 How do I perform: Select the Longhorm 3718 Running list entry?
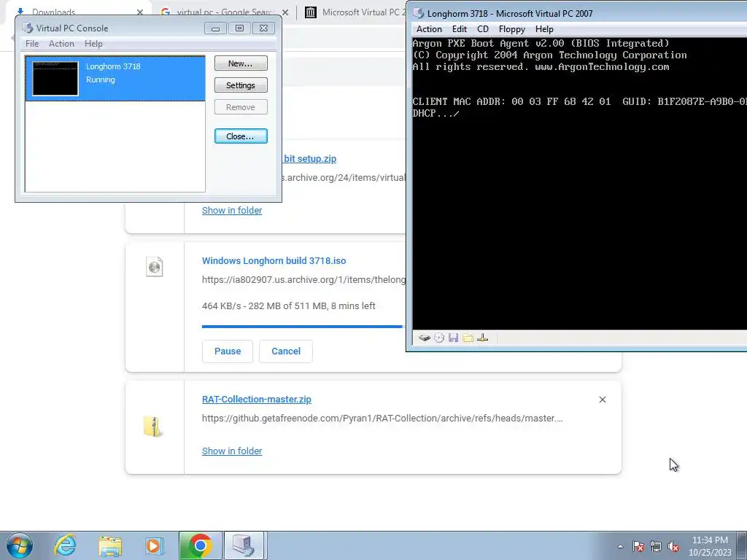click(115, 79)
